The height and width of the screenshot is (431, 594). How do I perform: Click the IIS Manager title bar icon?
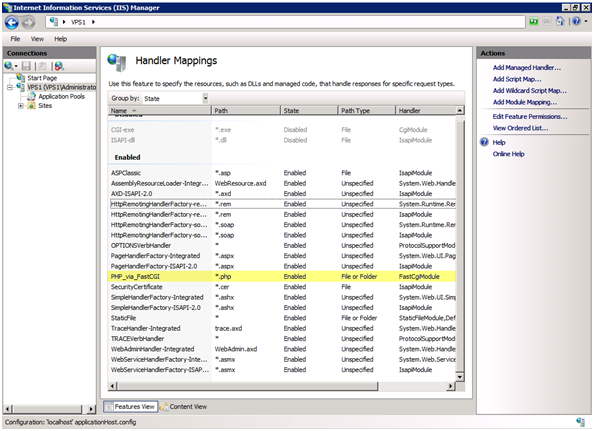[x=8, y=8]
